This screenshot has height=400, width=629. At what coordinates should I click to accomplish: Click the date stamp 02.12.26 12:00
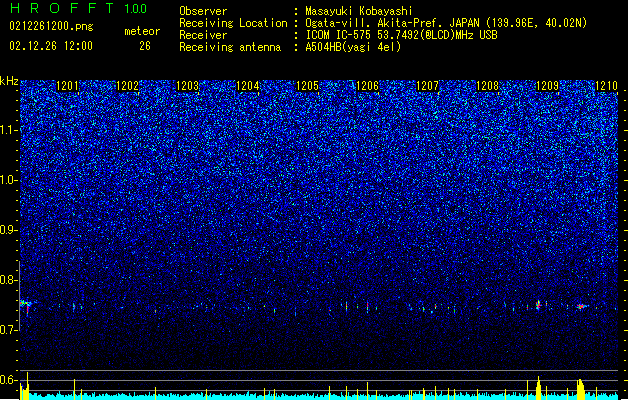coord(51,46)
